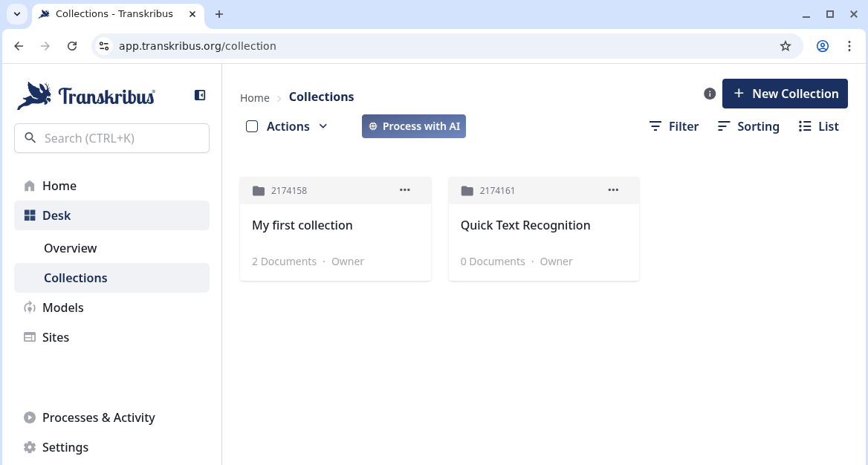Click Home in the breadcrumb

tap(255, 98)
